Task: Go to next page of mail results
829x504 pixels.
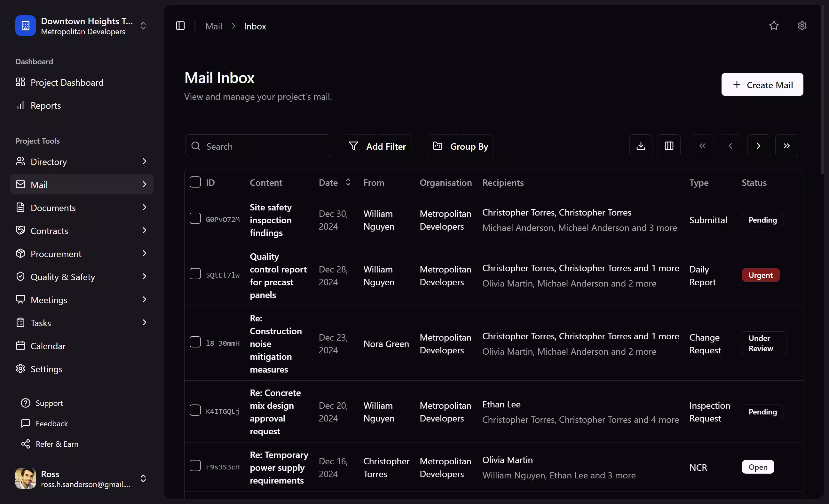Action: [x=758, y=146]
